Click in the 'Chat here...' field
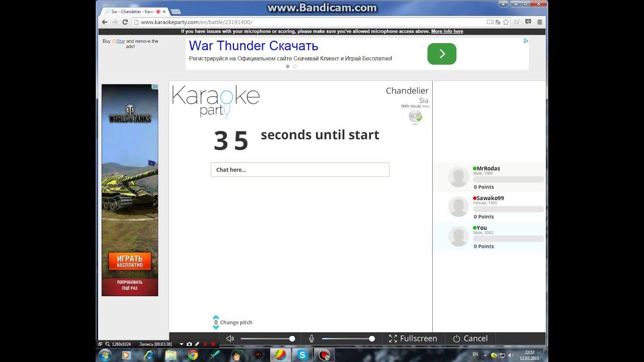The width and height of the screenshot is (644, 362). 300,169
